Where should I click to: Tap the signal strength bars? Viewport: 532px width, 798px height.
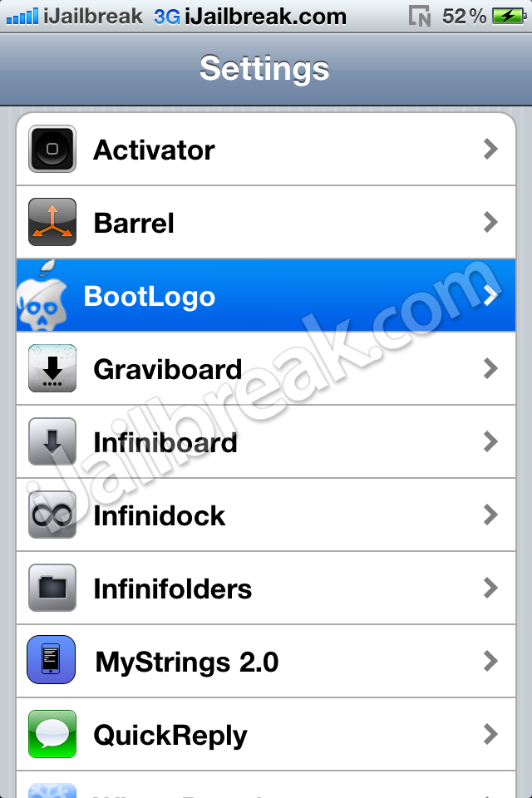(x=22, y=17)
